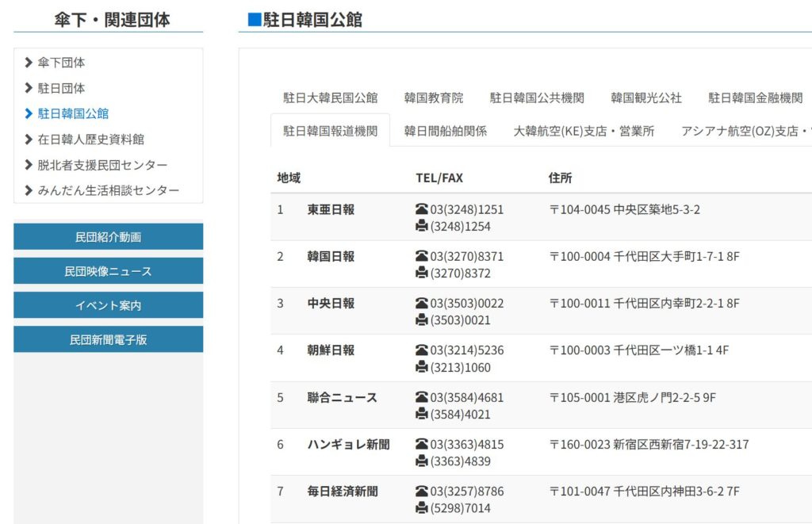Open 脱北者支援民団センター sidebar entry

(x=102, y=165)
